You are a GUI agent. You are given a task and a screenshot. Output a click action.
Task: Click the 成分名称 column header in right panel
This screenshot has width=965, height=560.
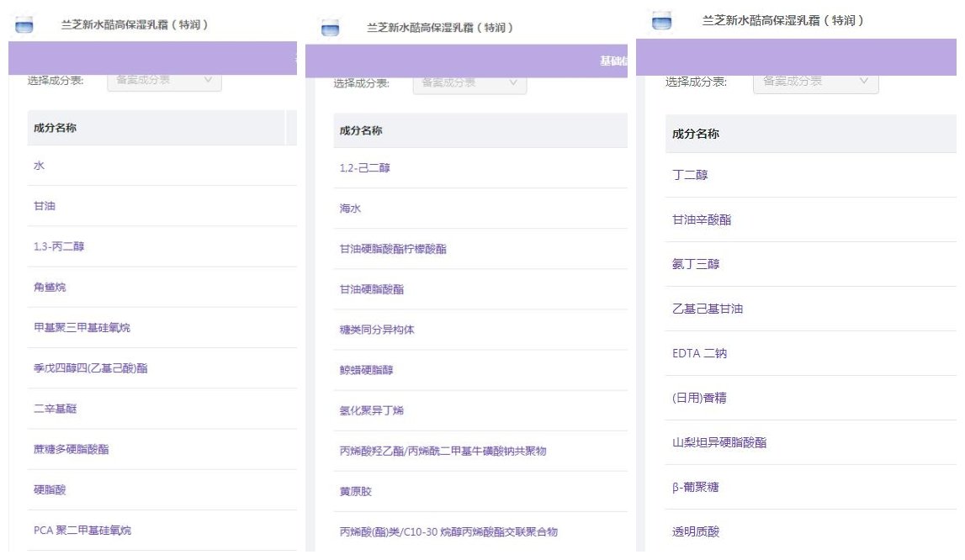(x=695, y=135)
